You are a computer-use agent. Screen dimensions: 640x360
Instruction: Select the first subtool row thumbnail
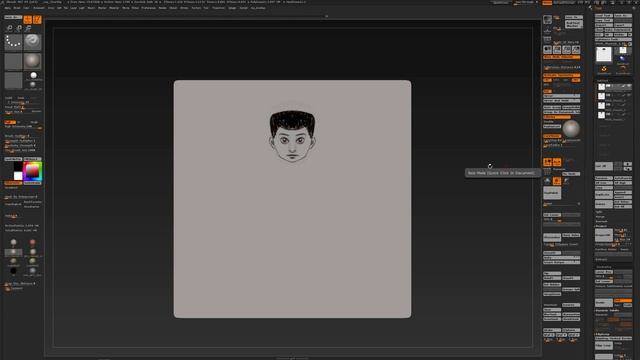coord(602,87)
